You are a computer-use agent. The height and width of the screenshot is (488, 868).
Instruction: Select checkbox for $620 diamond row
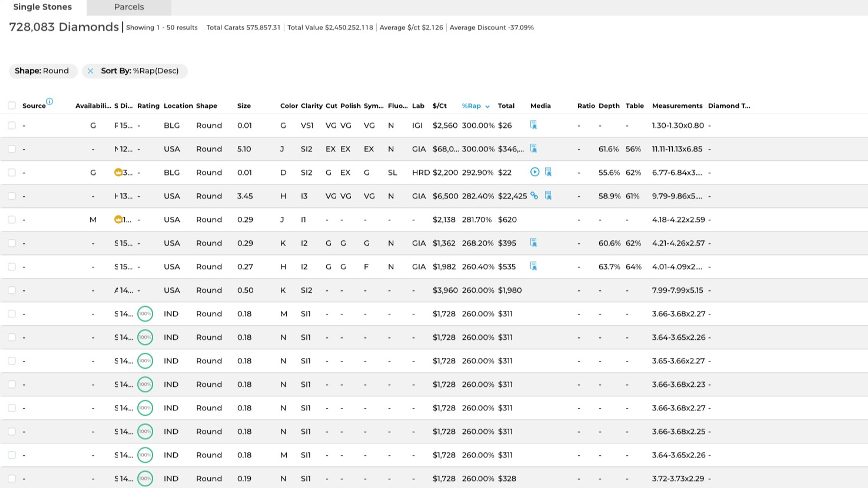[12, 219]
